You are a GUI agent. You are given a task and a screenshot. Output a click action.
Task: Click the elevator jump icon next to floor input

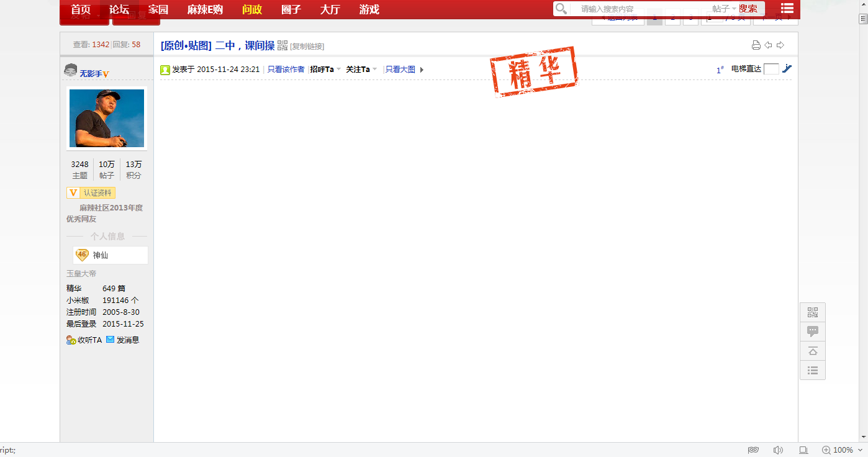787,69
